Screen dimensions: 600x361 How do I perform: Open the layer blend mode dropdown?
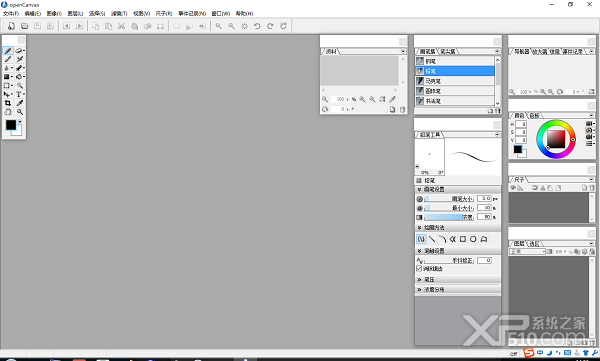click(x=527, y=252)
